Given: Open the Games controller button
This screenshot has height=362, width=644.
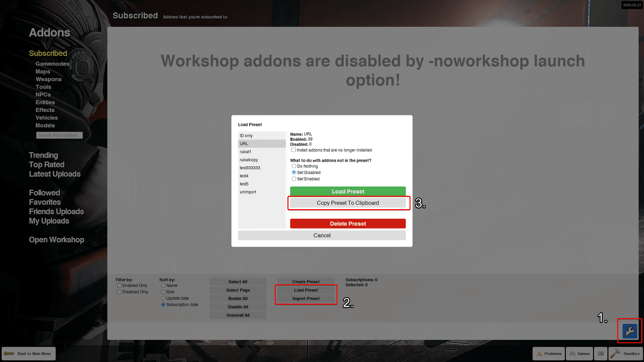Looking at the screenshot, I should (x=579, y=354).
